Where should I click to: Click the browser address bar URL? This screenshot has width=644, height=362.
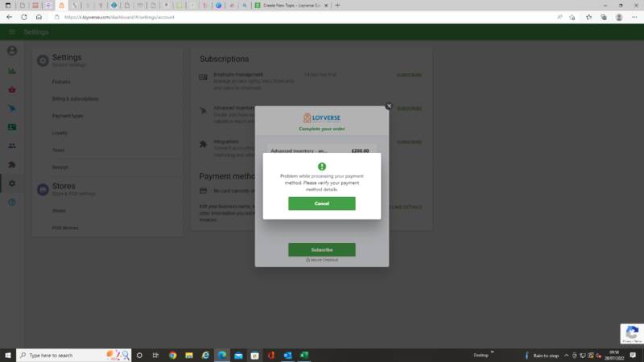click(161, 17)
